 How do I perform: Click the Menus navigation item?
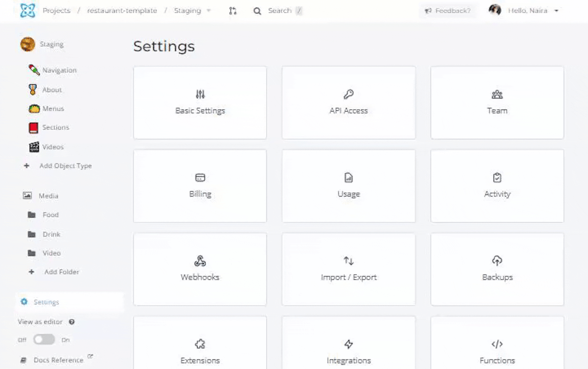pos(53,108)
